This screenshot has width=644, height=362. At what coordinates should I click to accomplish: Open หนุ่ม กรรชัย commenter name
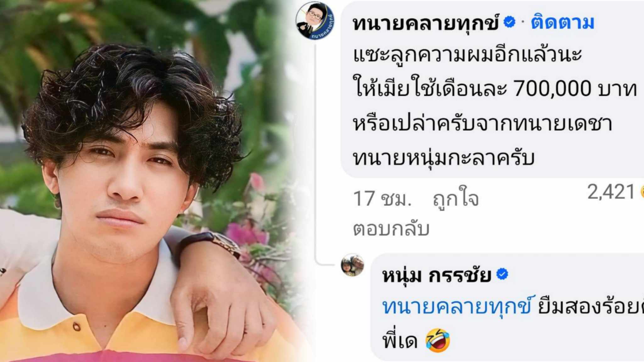(436, 276)
